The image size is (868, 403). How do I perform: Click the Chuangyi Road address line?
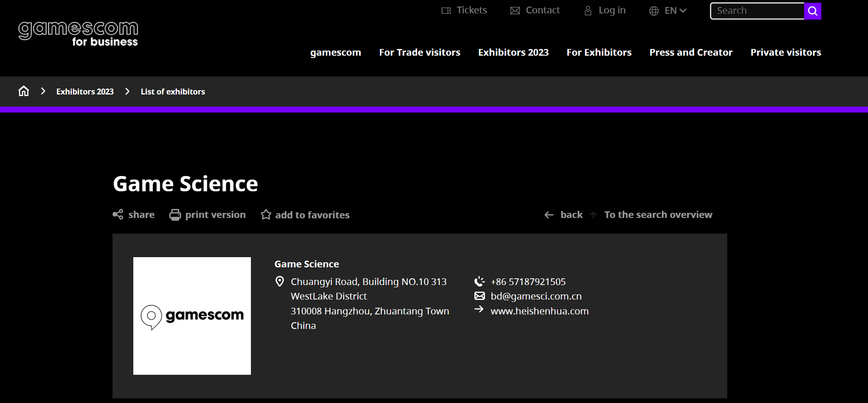coord(369,282)
